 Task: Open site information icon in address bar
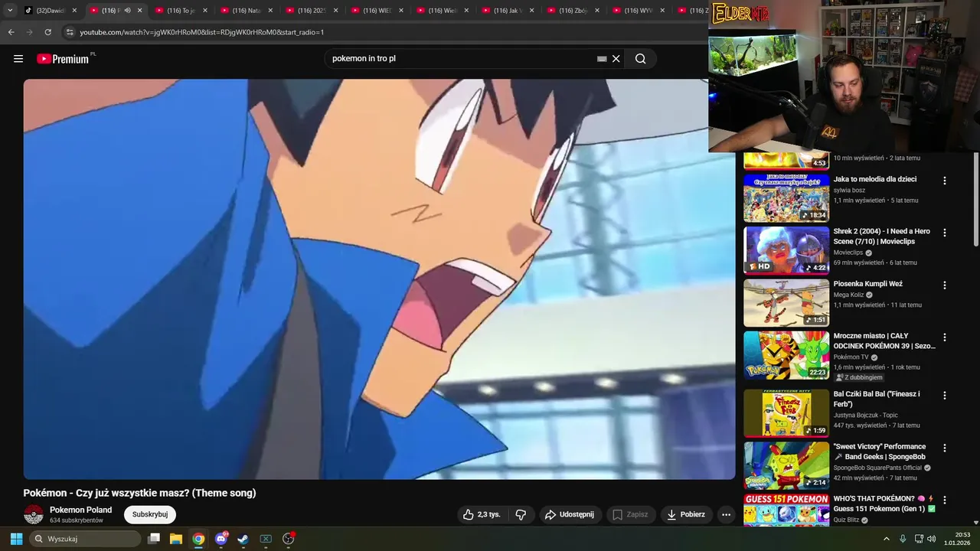[70, 32]
